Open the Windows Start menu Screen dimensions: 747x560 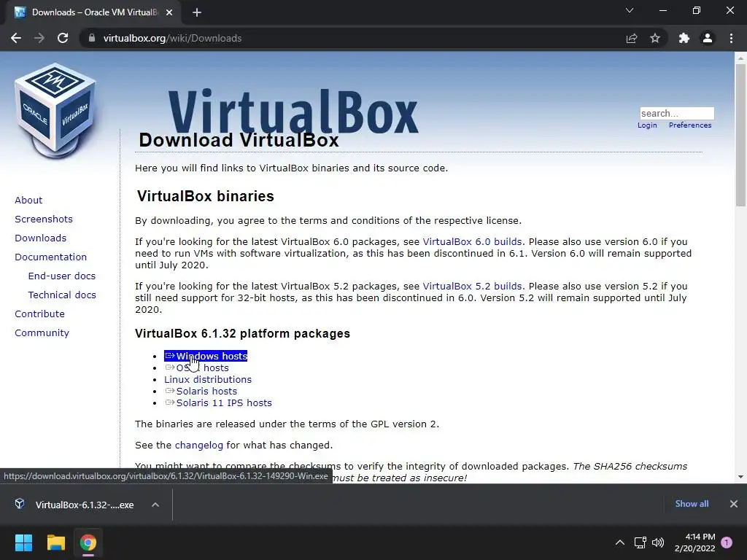coord(23,542)
